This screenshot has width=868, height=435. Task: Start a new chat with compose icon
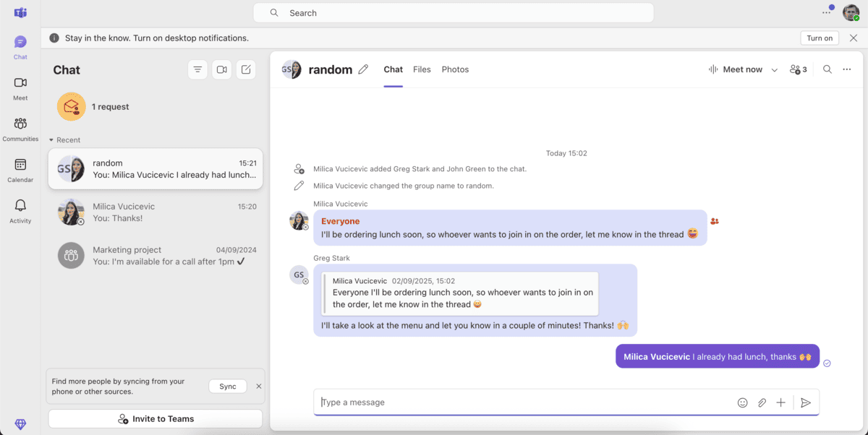point(246,69)
